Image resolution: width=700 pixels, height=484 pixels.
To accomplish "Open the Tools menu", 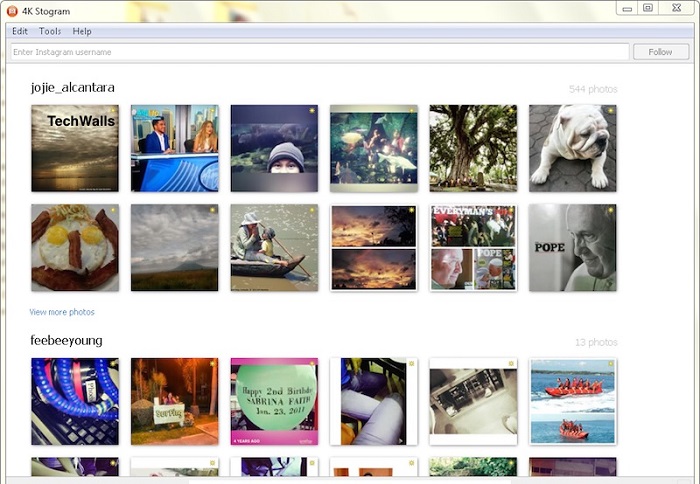I will tap(50, 31).
